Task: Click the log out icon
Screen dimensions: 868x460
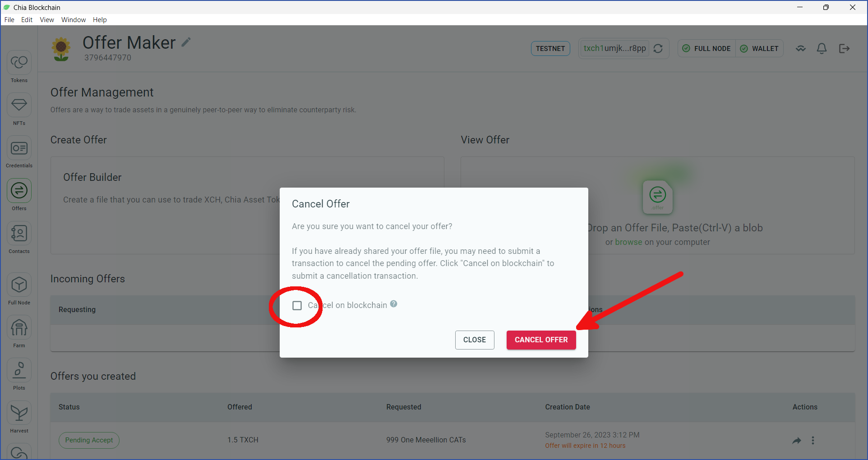Action: [x=844, y=48]
